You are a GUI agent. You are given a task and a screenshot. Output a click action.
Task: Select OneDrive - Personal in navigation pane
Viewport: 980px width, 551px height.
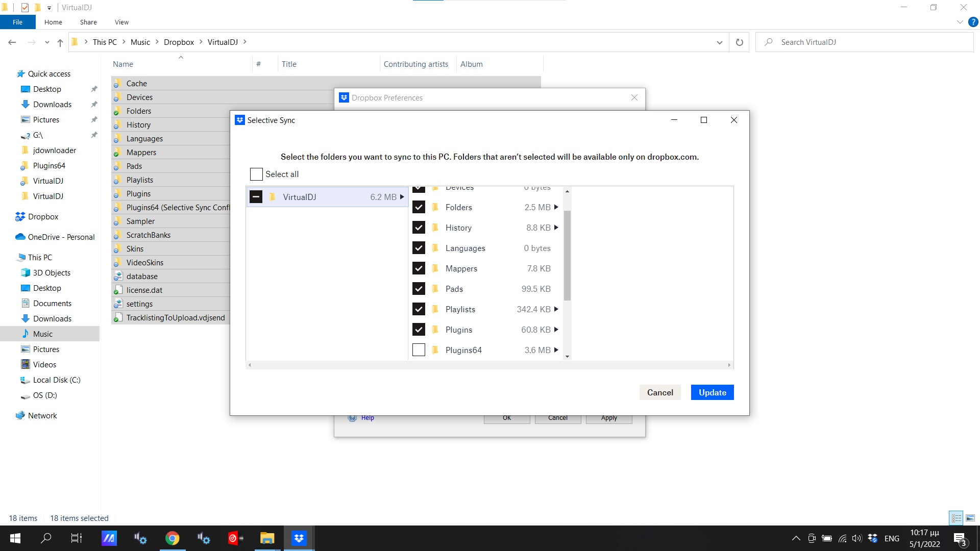(61, 237)
